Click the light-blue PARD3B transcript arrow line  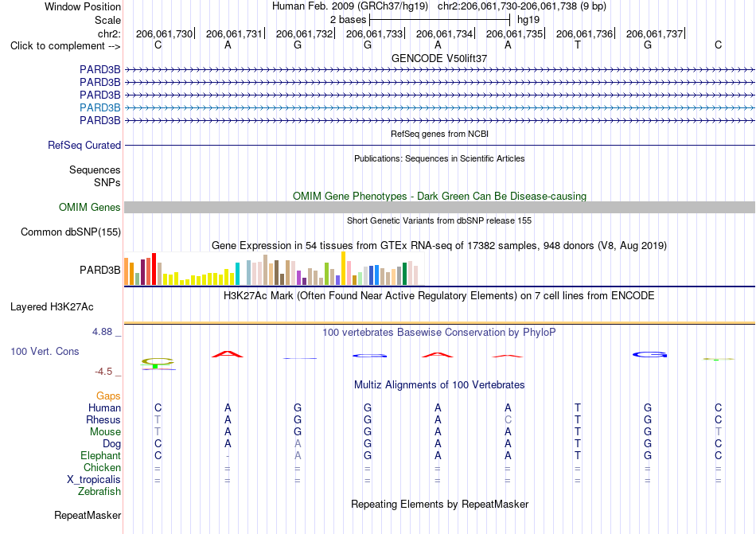(x=439, y=107)
